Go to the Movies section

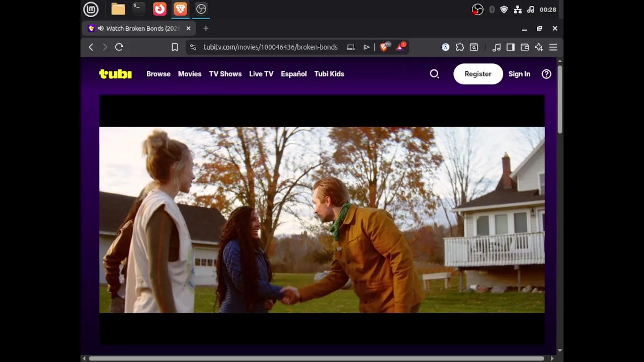[x=190, y=74]
